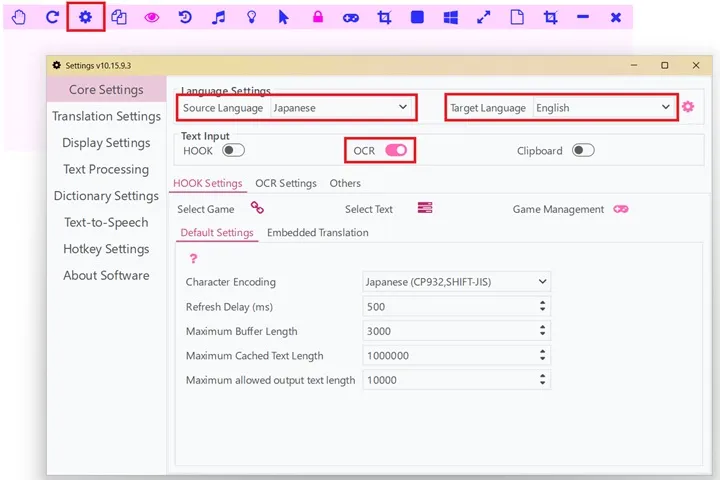The height and width of the screenshot is (480, 720).
Task: Click the music note text-to-speech icon
Action: tap(219, 17)
